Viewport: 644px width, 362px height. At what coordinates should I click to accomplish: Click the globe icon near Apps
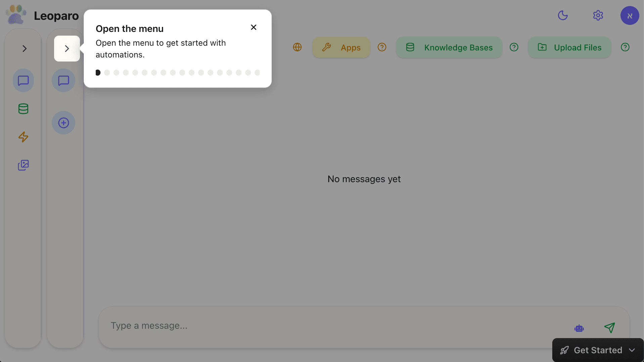[297, 47]
